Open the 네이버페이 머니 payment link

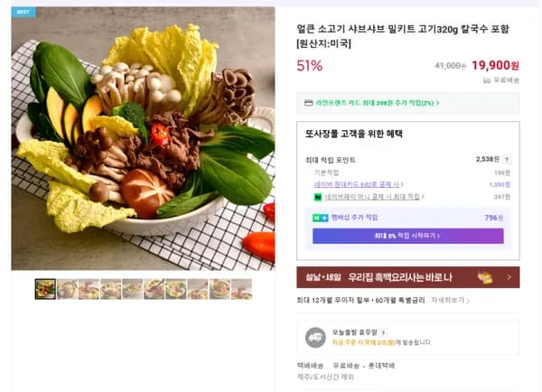[x=372, y=196]
